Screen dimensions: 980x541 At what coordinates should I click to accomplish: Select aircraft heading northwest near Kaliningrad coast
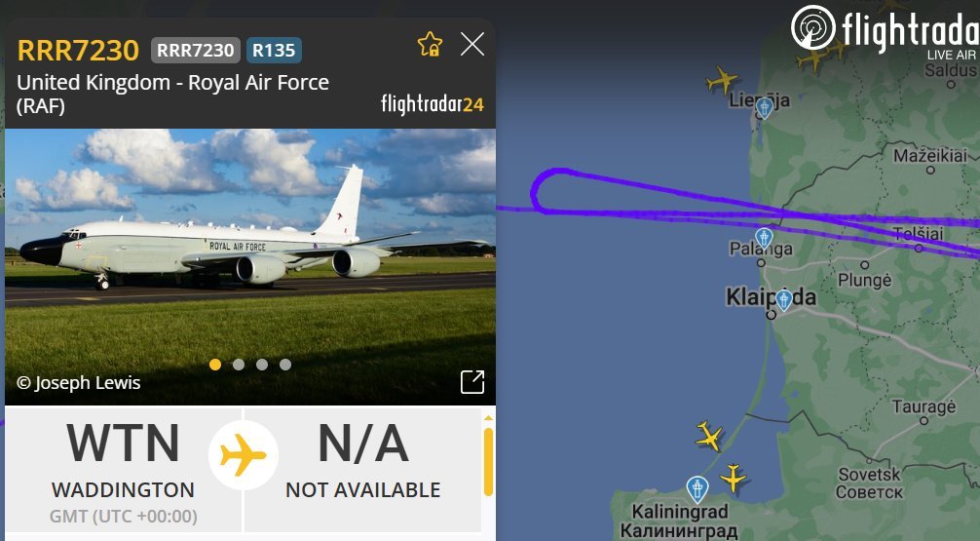(x=709, y=436)
